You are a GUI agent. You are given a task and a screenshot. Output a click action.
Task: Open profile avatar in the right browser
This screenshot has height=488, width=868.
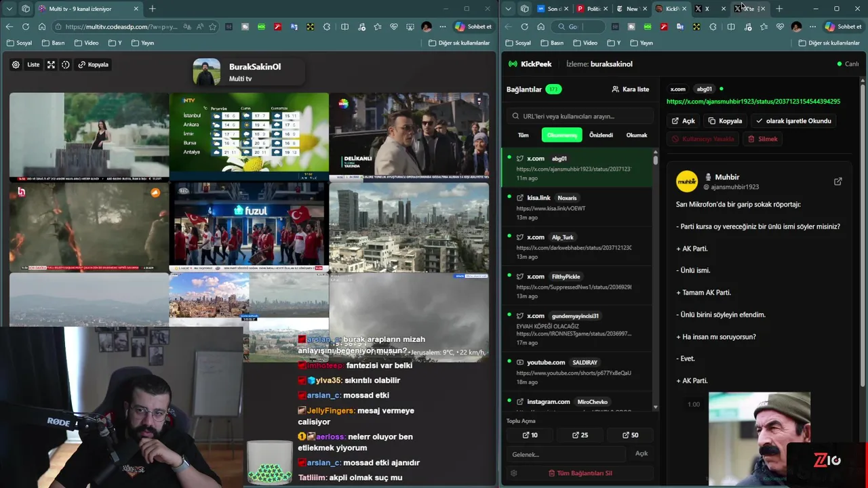pyautogui.click(x=796, y=26)
